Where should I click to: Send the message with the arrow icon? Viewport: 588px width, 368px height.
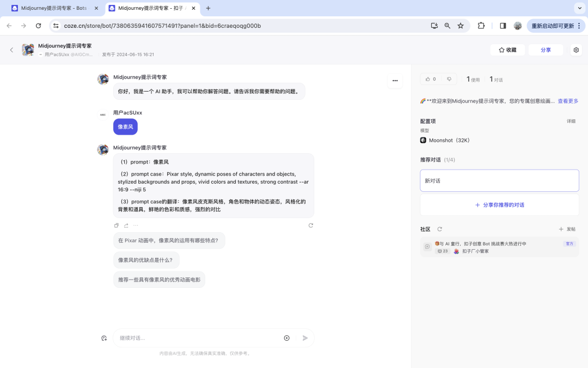click(x=305, y=338)
